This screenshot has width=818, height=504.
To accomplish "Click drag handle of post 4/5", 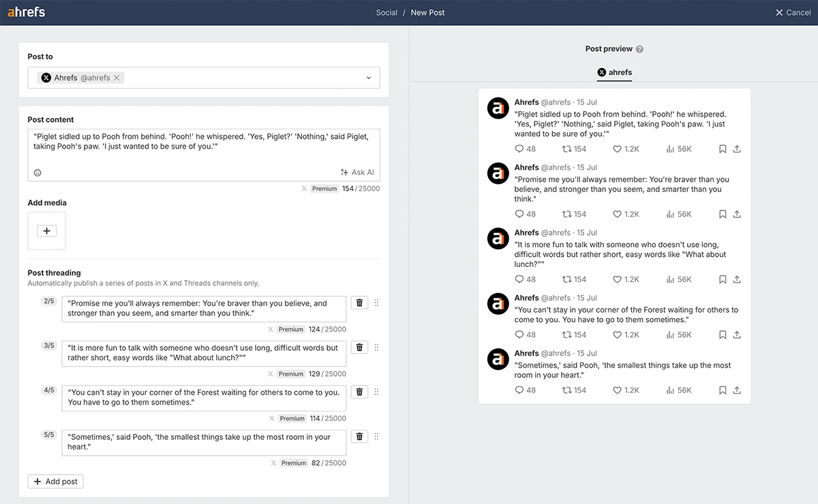I will 376,392.
